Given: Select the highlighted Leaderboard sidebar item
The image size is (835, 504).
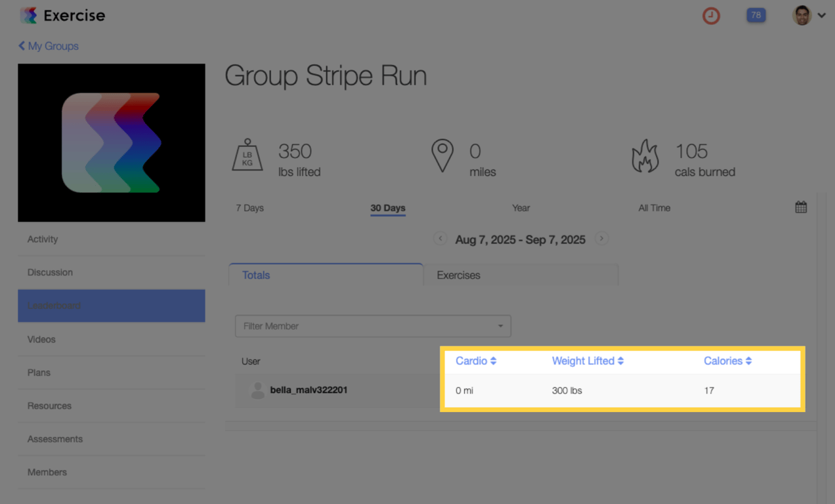Looking at the screenshot, I should 112,306.
